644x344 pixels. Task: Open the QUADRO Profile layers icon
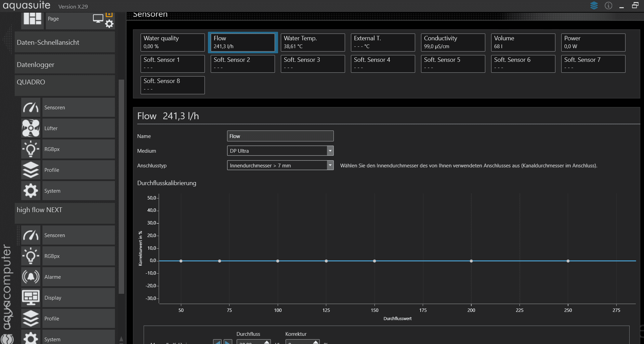[31, 170]
